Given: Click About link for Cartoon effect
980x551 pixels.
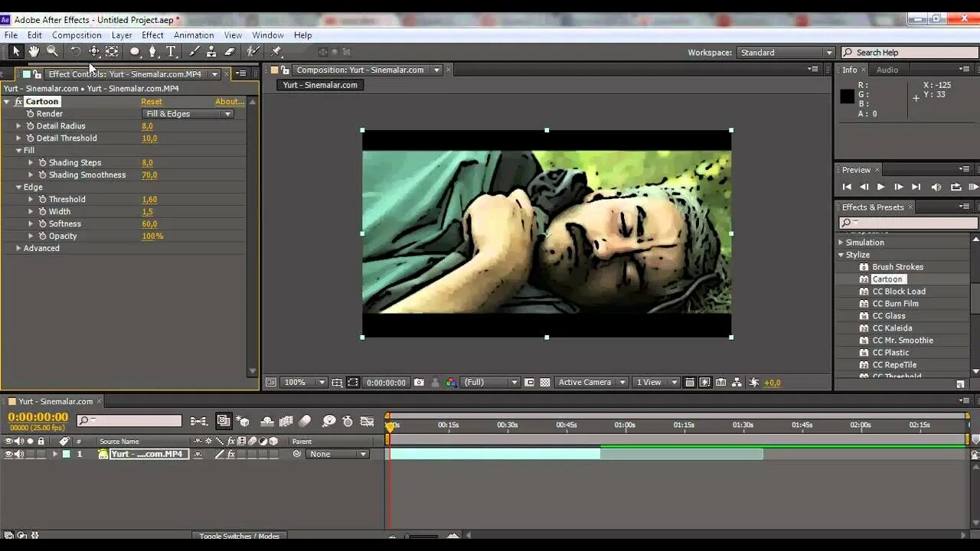Looking at the screenshot, I should (229, 102).
